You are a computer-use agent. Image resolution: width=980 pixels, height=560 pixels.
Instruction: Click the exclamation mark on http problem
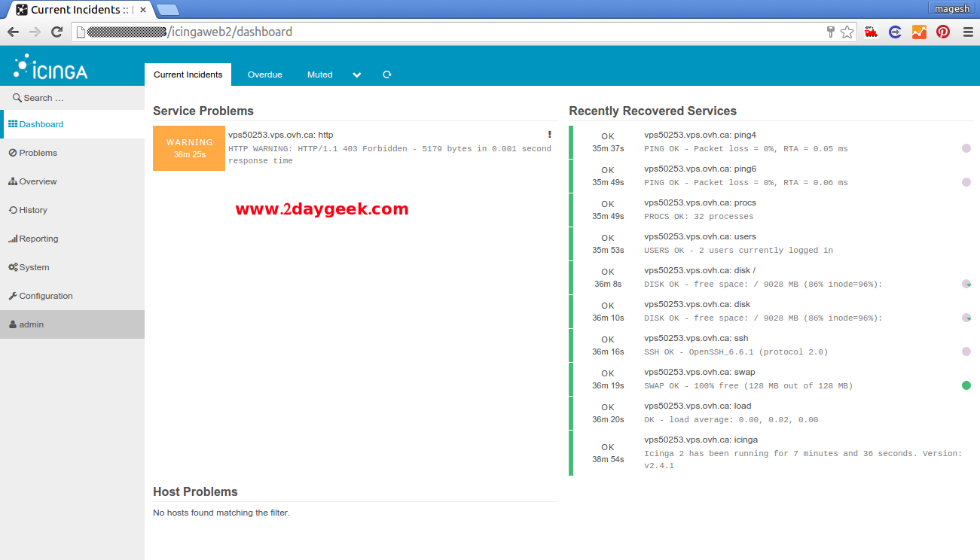550,135
